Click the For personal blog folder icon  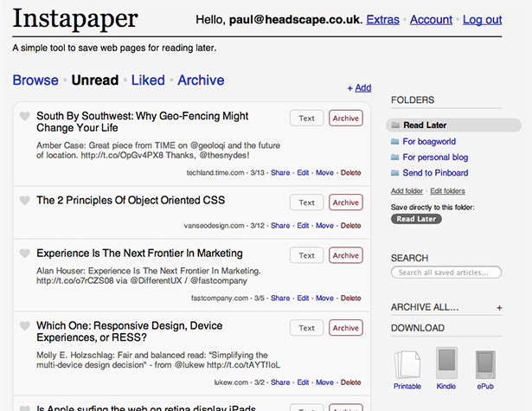(395, 157)
